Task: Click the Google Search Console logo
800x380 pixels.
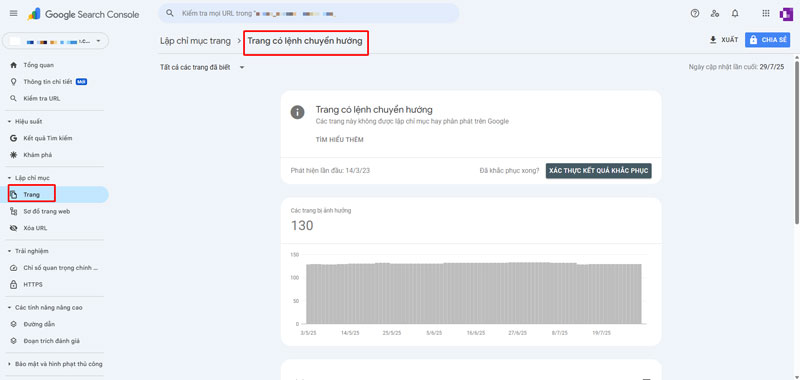Action: coord(83,14)
